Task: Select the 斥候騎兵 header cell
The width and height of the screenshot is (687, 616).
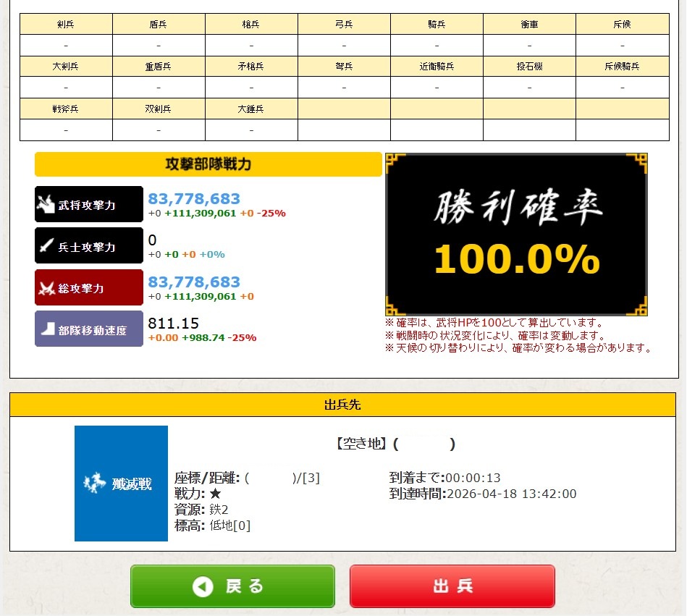Action: 622,67
